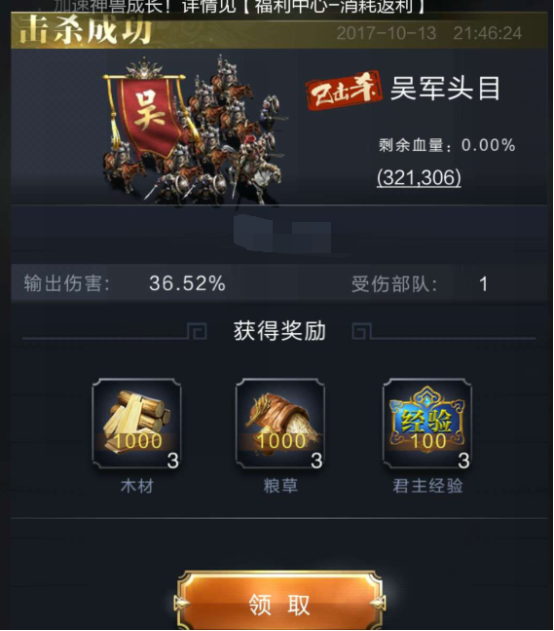Click the 击杀成功 title header
This screenshot has height=631, width=554.
(x=86, y=31)
